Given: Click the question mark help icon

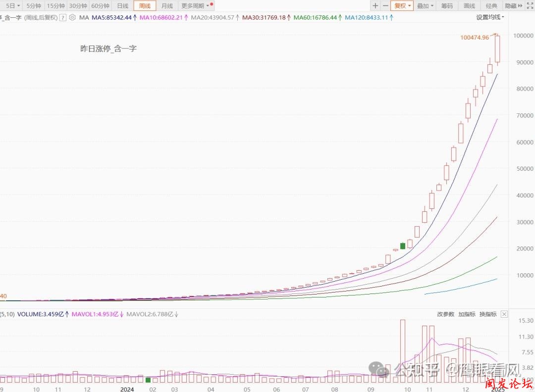Looking at the screenshot, I should (63, 17).
